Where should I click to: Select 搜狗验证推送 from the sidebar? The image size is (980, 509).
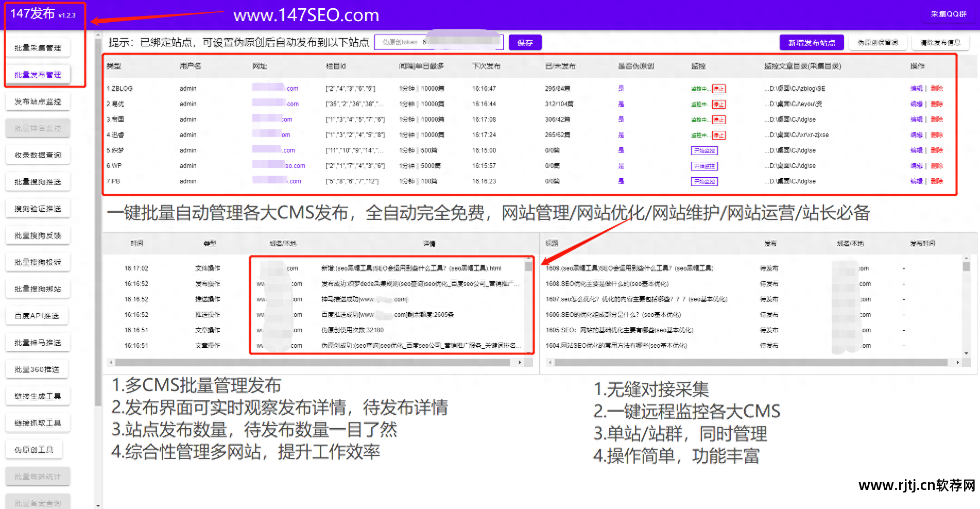click(x=38, y=208)
